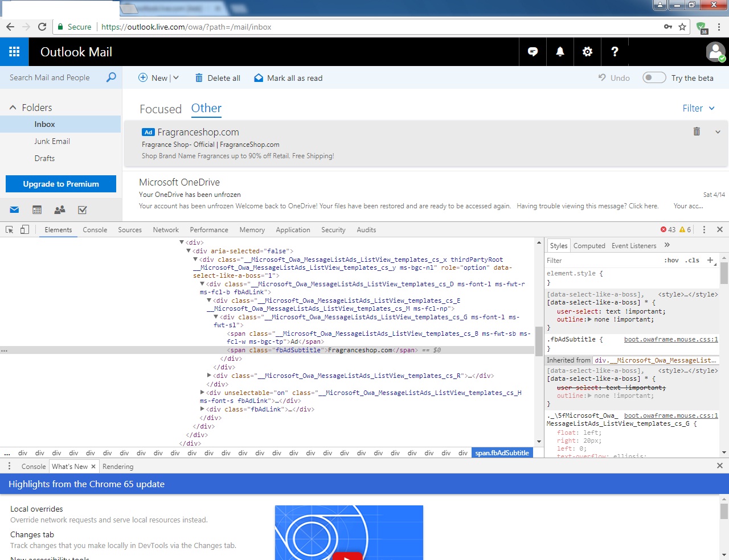Open the Calendar module icon
Image resolution: width=729 pixels, height=560 pixels.
pos(37,210)
